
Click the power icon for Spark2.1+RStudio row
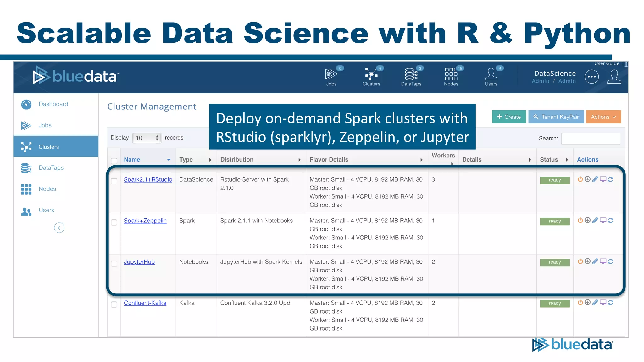pyautogui.click(x=580, y=179)
